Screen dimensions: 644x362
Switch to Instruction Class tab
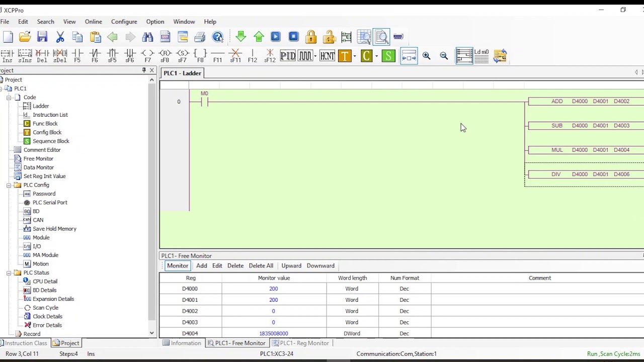coord(24,343)
